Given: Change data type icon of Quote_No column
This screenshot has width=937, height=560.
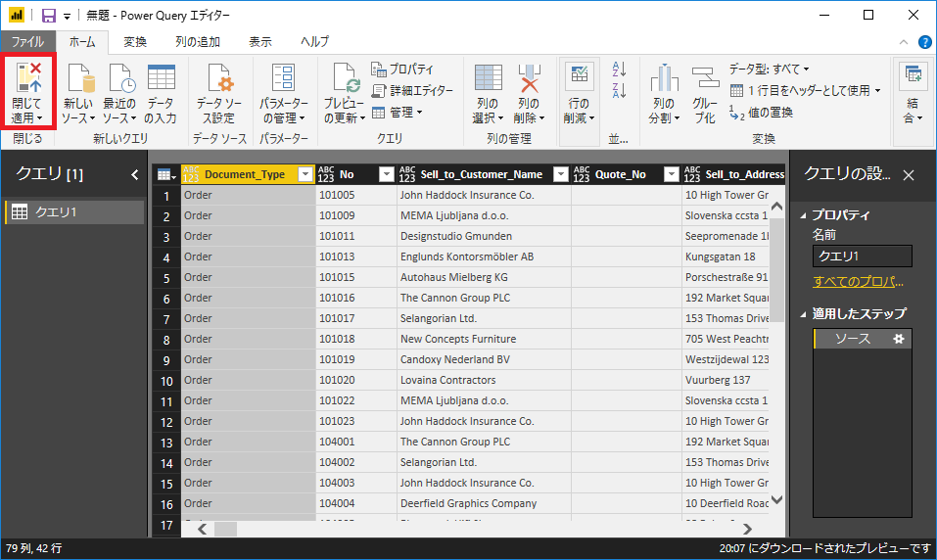Looking at the screenshot, I should point(582,174).
